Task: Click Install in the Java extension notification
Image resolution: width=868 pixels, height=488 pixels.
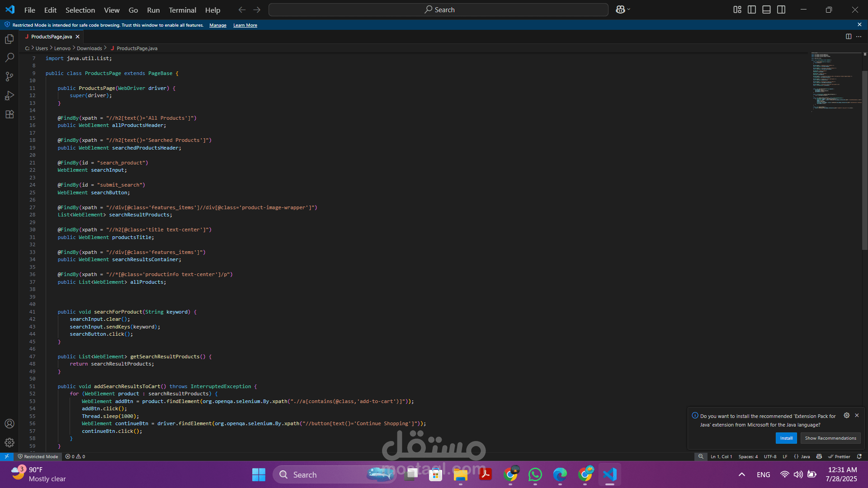Action: [786, 438]
